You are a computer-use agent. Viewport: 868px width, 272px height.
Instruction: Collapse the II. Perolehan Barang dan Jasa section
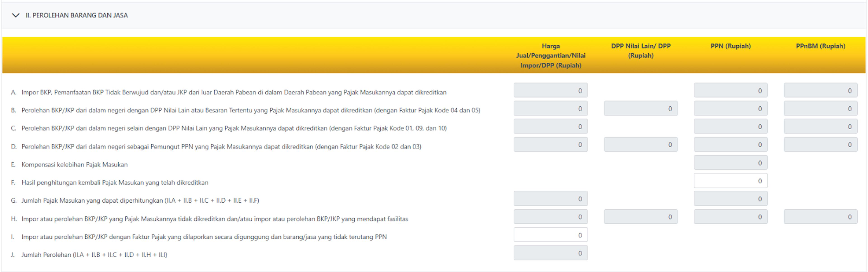tap(16, 15)
